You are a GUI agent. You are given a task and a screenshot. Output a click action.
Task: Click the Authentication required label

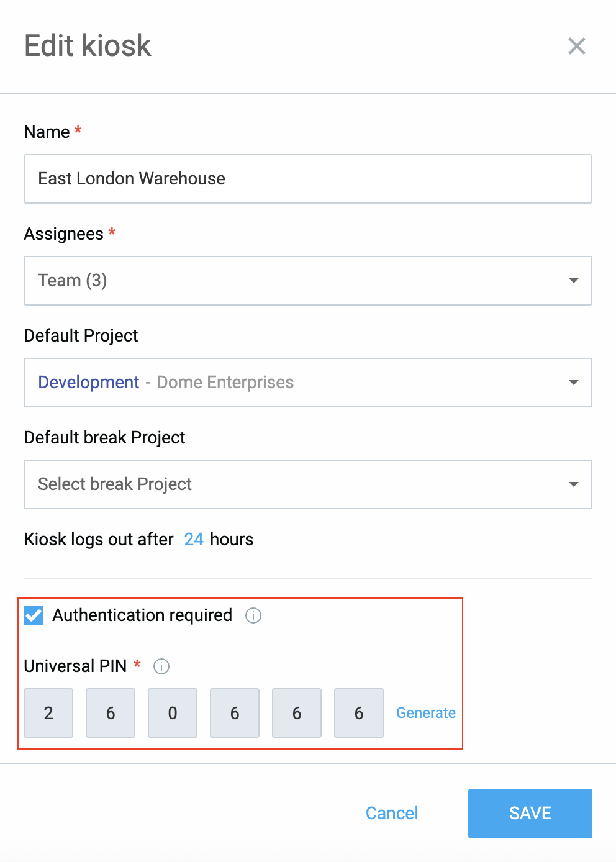click(x=142, y=615)
